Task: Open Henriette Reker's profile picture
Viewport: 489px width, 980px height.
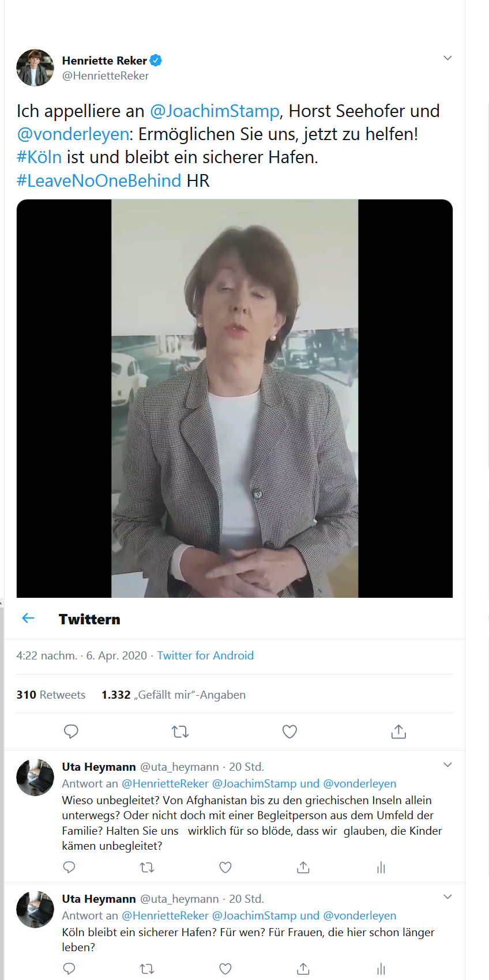Action: [35, 67]
